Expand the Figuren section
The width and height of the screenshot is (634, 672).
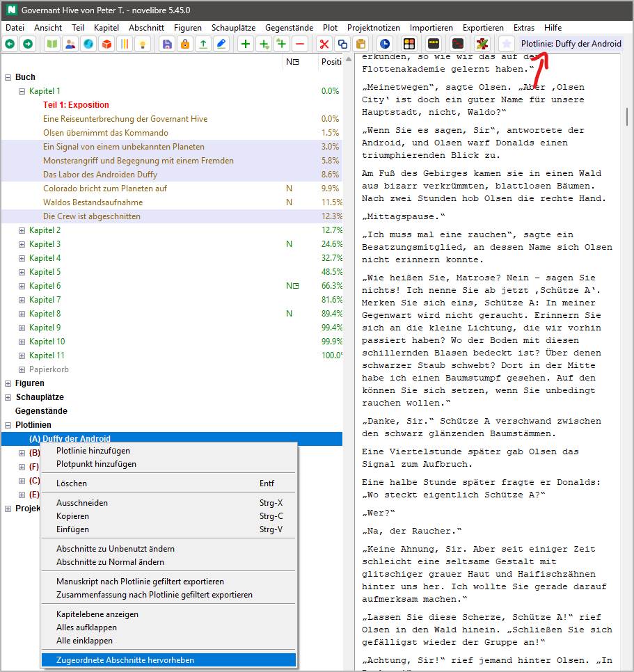pos(9,383)
